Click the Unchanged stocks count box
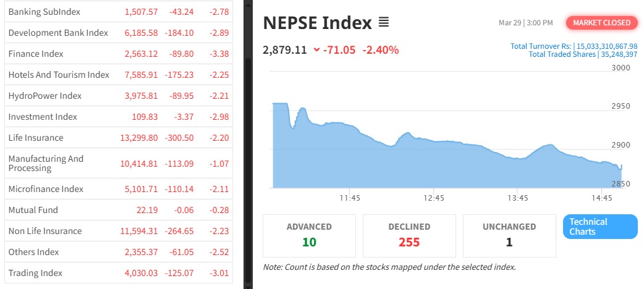The height and width of the screenshot is (289, 644). tap(509, 235)
